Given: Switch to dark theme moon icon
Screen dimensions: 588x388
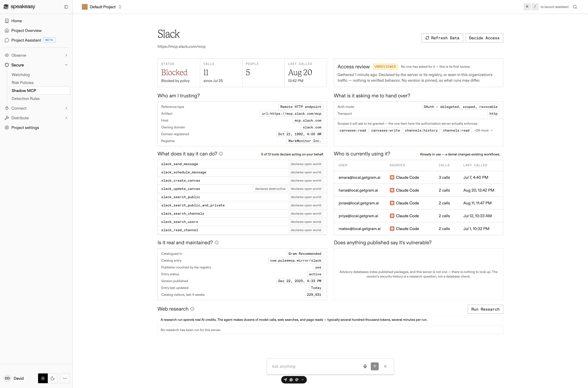Looking at the screenshot, I should (x=53, y=378).
